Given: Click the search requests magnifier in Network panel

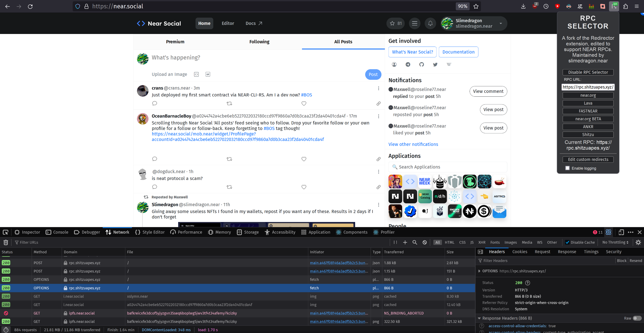Looking at the screenshot, I should pos(415,242).
